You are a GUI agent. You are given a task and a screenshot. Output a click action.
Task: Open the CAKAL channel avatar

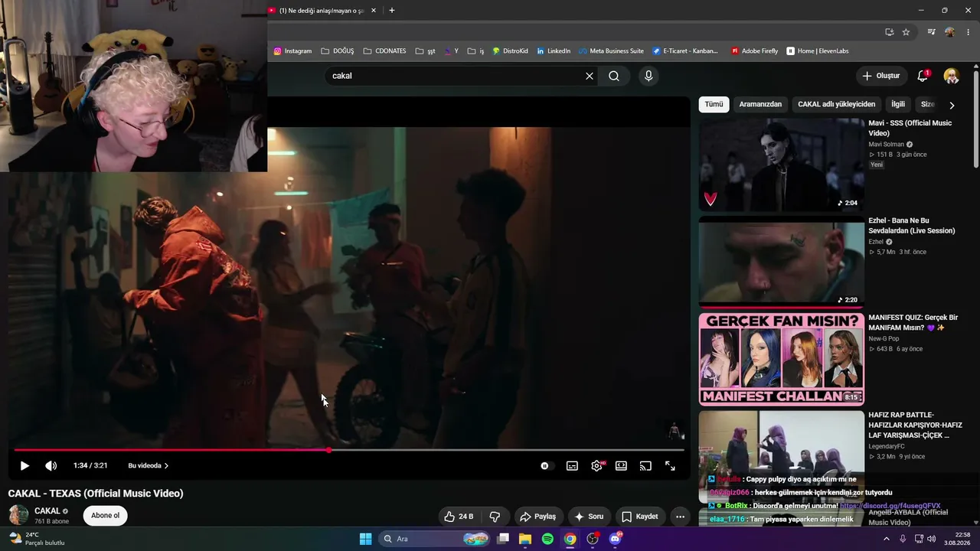click(x=18, y=515)
